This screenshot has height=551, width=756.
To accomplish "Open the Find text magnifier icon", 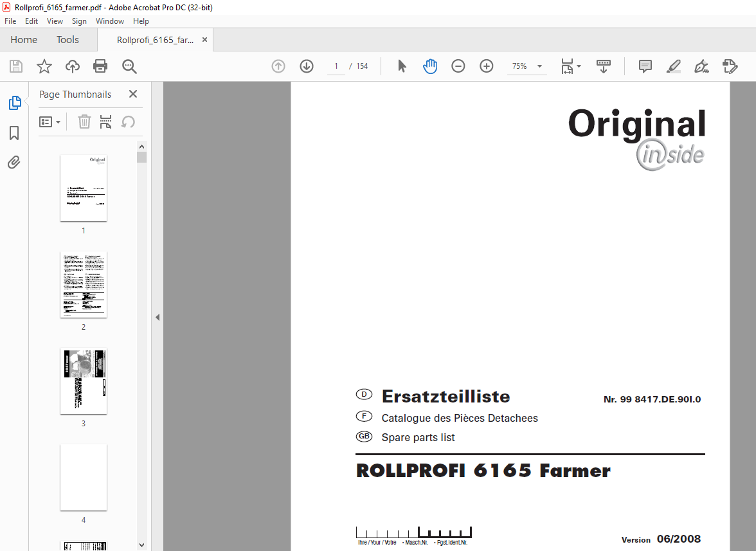I will [x=129, y=66].
